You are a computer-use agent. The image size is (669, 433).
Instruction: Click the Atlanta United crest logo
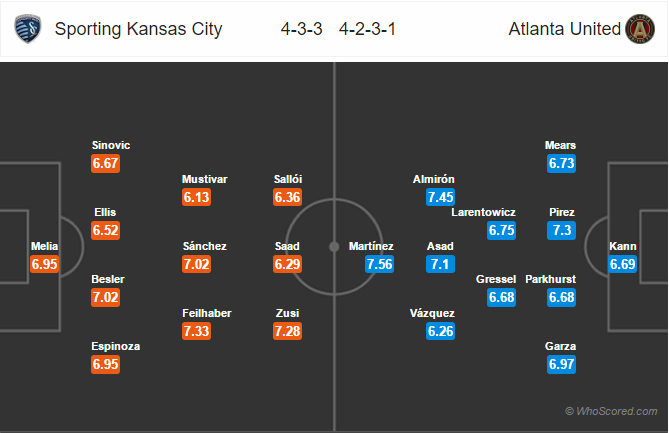click(640, 29)
